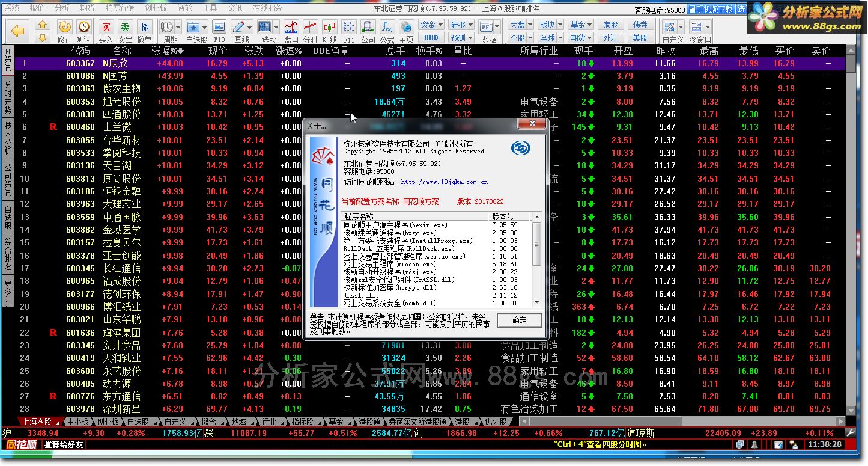Click the stock list vertical scrollbar

point(850,231)
